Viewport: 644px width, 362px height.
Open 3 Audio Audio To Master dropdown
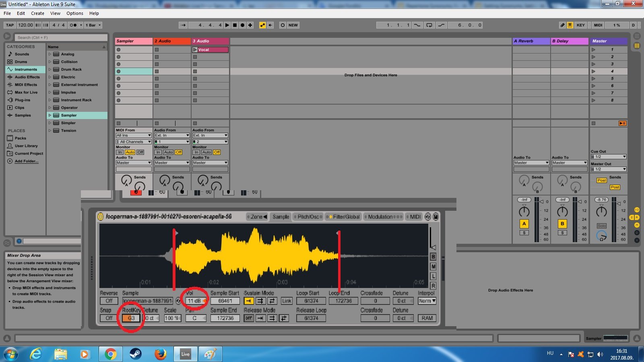point(210,163)
